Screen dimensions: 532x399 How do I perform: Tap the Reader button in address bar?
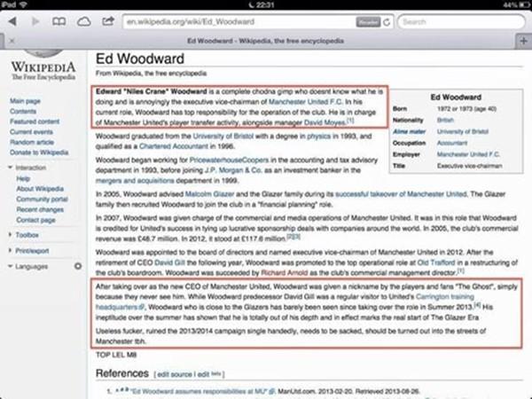click(368, 22)
